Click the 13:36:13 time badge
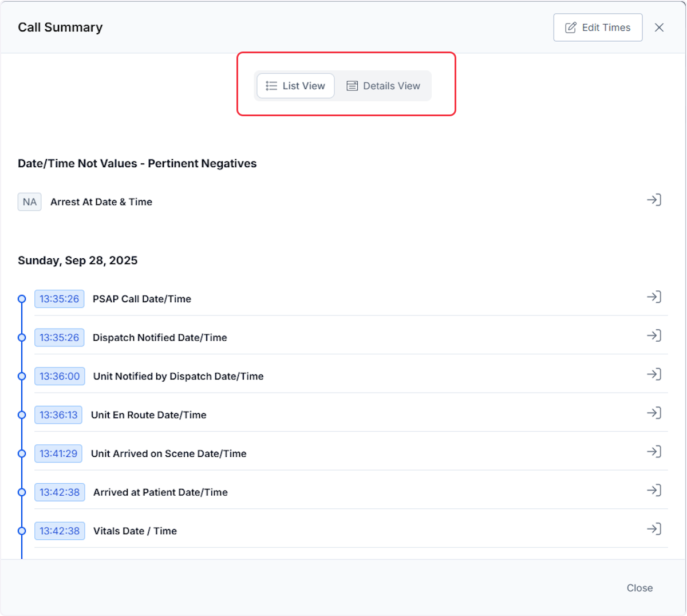 click(58, 415)
